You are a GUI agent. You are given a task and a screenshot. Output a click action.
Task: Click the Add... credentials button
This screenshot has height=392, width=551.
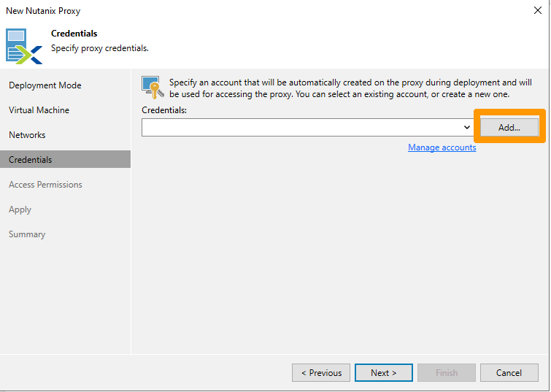[509, 127]
